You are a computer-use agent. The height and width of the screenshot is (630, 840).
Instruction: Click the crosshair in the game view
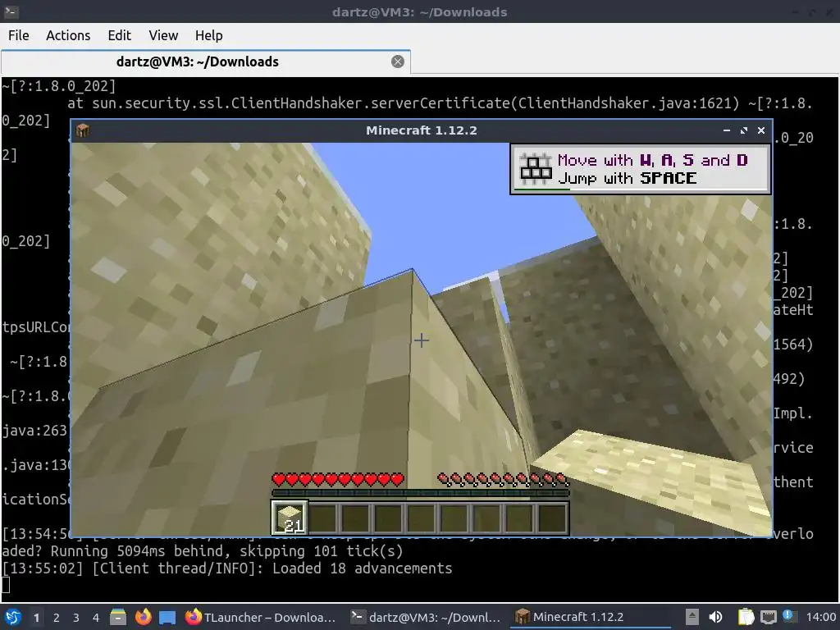[421, 340]
